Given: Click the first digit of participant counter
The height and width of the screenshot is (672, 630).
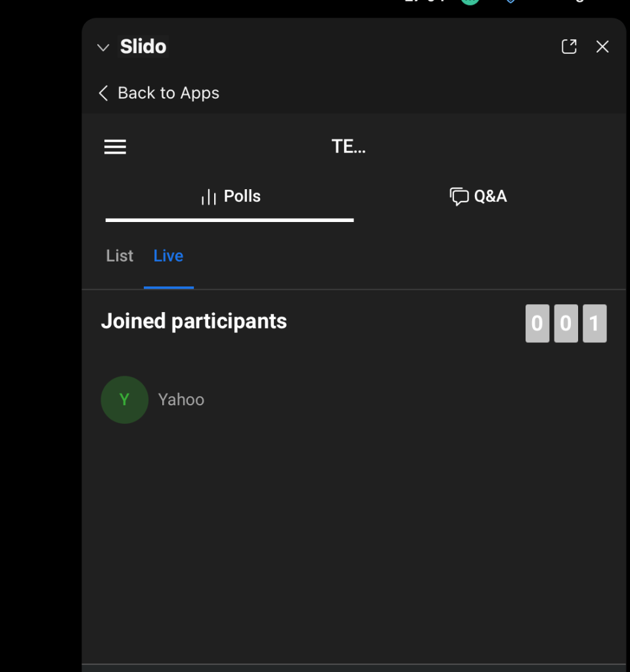Looking at the screenshot, I should (537, 324).
